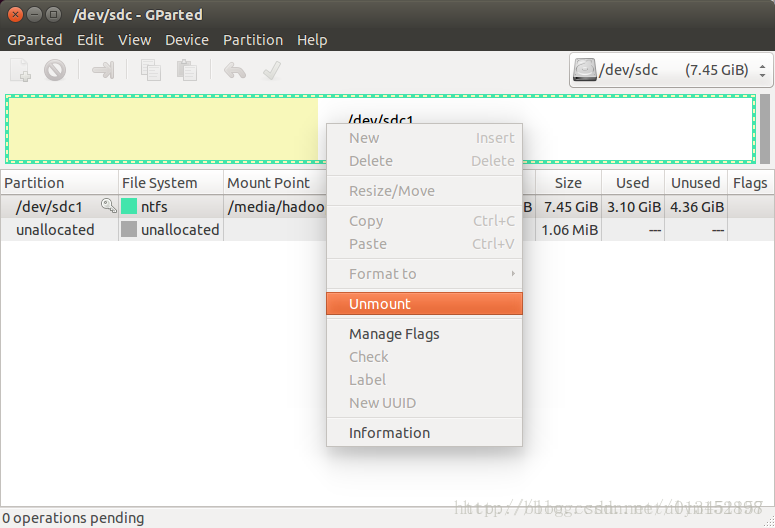Open the Device menu
The height and width of the screenshot is (528, 775).
tap(187, 40)
